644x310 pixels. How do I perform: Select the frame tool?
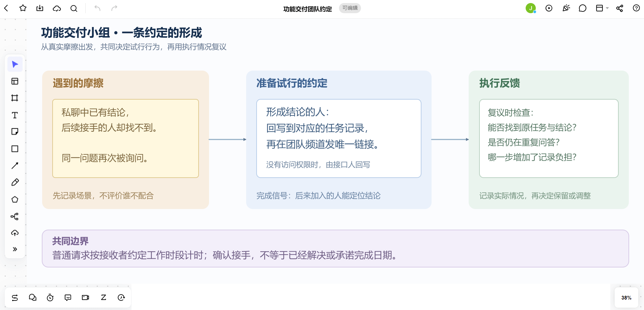tap(15, 98)
